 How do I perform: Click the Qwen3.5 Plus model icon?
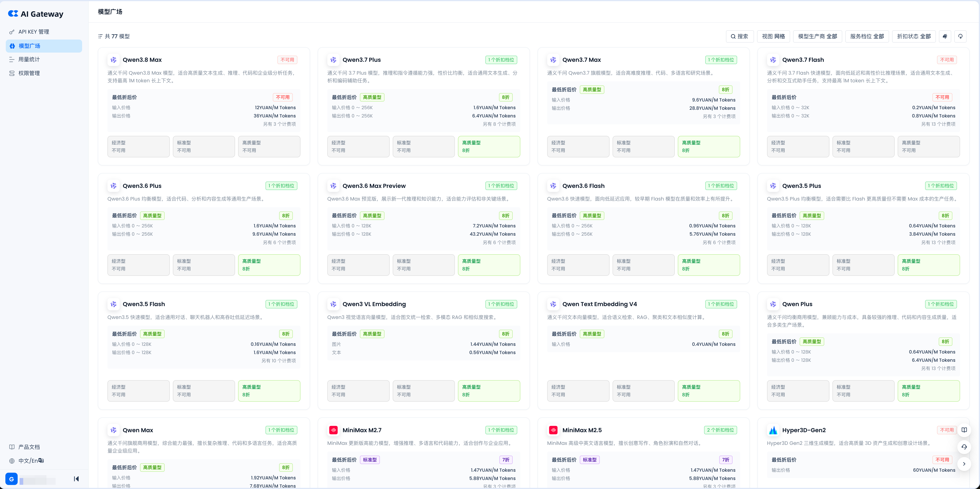(773, 186)
